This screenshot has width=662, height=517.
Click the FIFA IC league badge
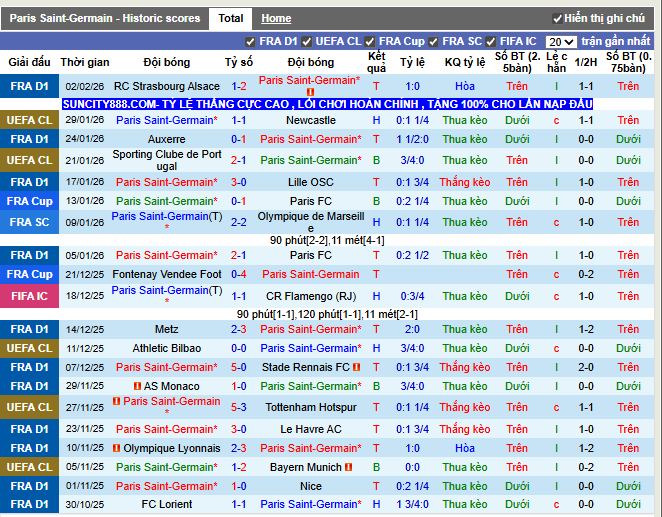pyautogui.click(x=30, y=296)
